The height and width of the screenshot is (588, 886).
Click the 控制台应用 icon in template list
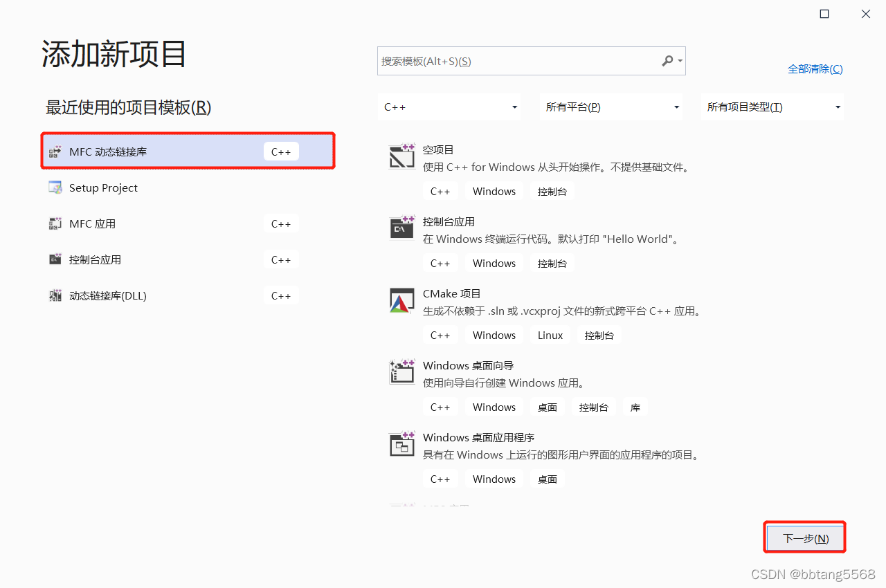coord(402,228)
